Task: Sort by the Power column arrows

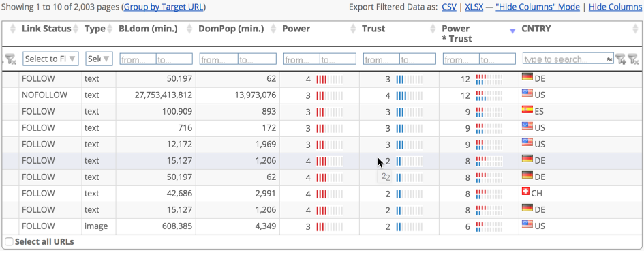Action: click(353, 29)
